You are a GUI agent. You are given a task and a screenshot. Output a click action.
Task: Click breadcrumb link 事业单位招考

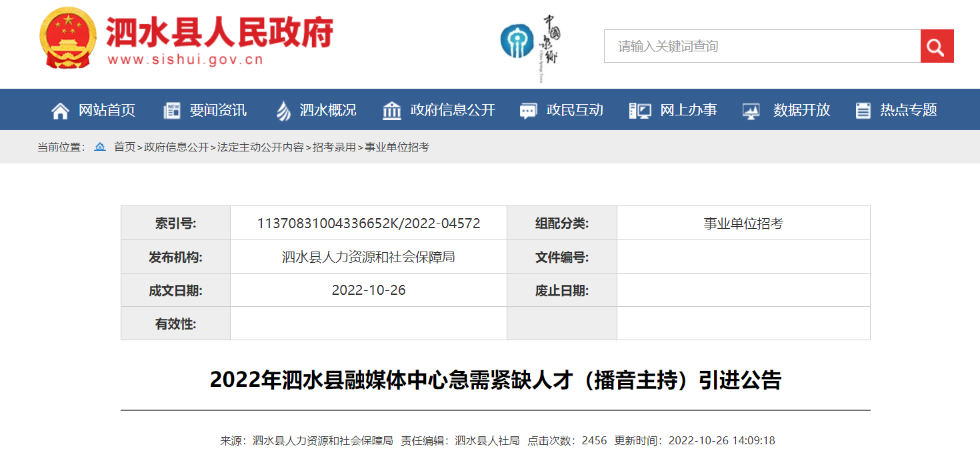tap(397, 147)
